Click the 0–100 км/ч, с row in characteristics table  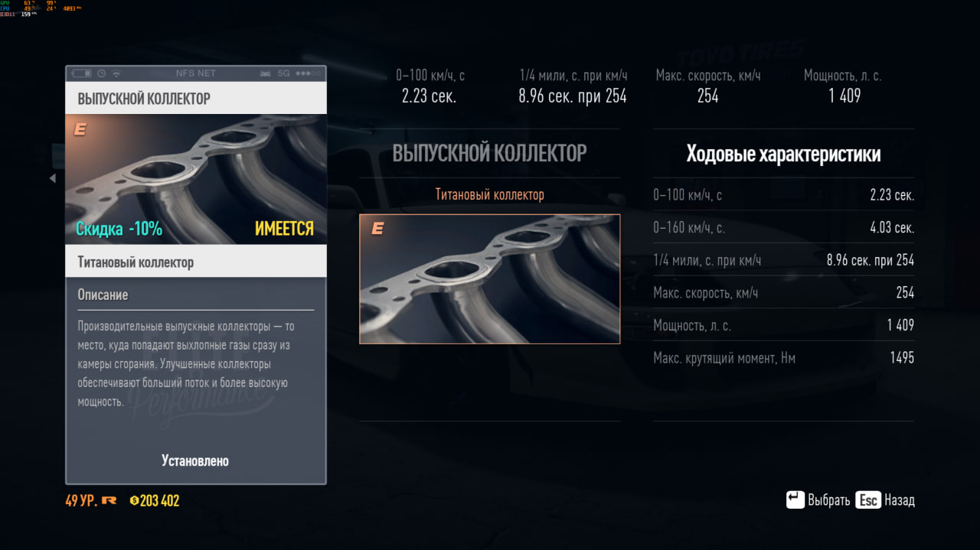[x=783, y=195]
